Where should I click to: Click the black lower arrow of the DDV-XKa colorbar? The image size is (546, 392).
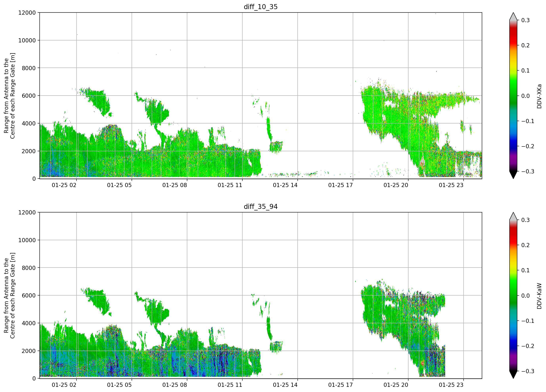coord(513,175)
